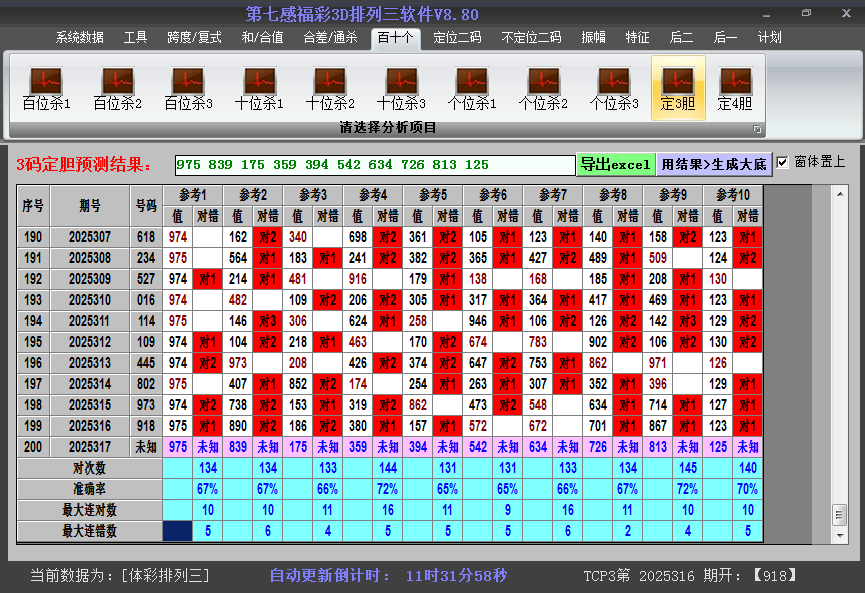Select the highlighted 定3胆 icon

(678, 88)
